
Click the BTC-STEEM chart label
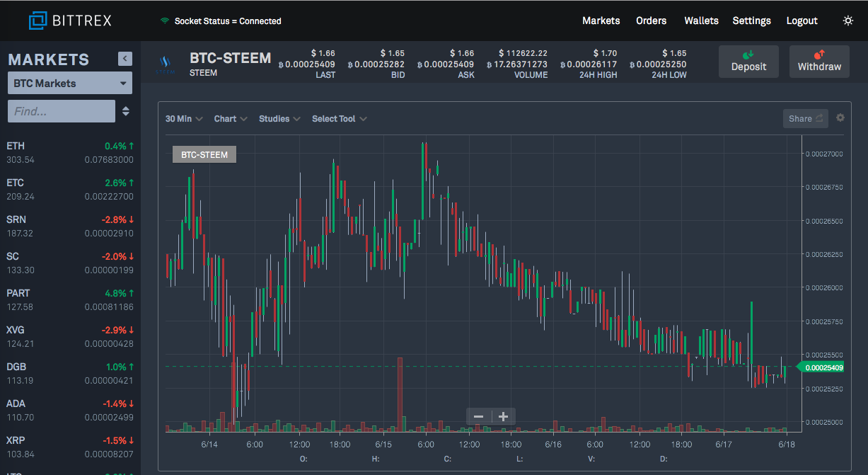[204, 154]
